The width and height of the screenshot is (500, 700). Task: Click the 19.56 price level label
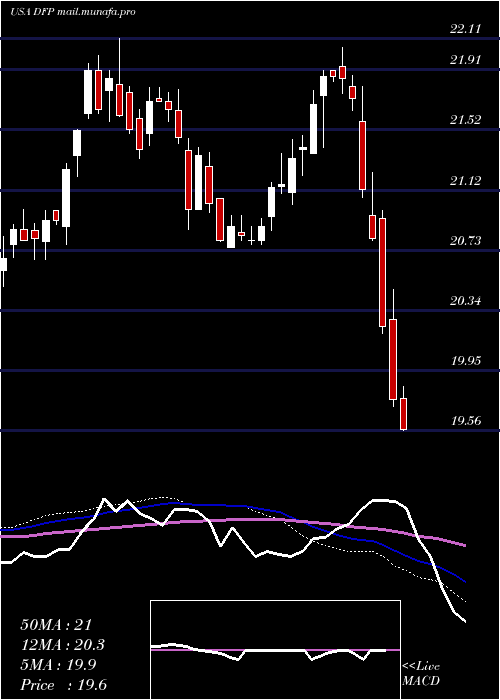tap(466, 421)
